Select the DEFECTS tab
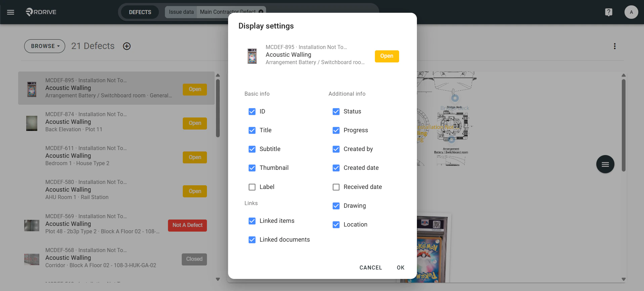Viewport: 644px width, 291px height. [140, 12]
